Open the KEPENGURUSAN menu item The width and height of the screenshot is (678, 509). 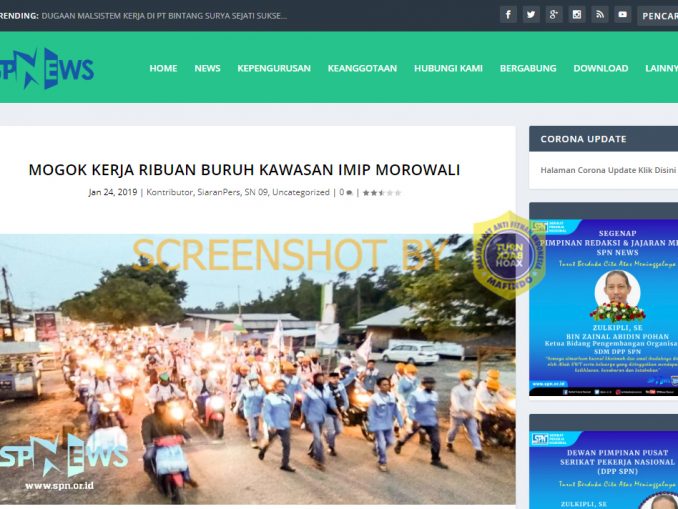point(274,68)
